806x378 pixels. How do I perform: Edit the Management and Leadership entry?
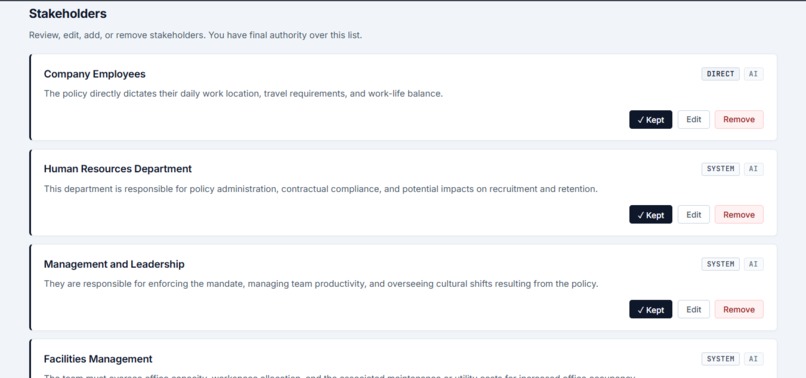coord(693,309)
